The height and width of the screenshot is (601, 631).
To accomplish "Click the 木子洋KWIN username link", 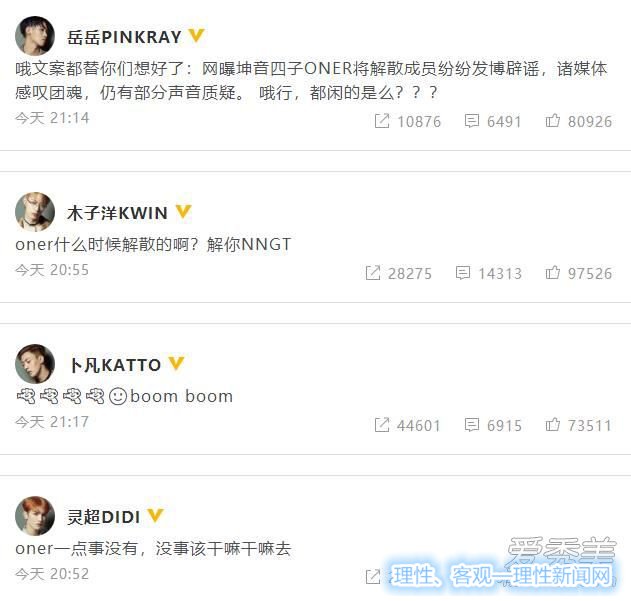I will point(117,213).
